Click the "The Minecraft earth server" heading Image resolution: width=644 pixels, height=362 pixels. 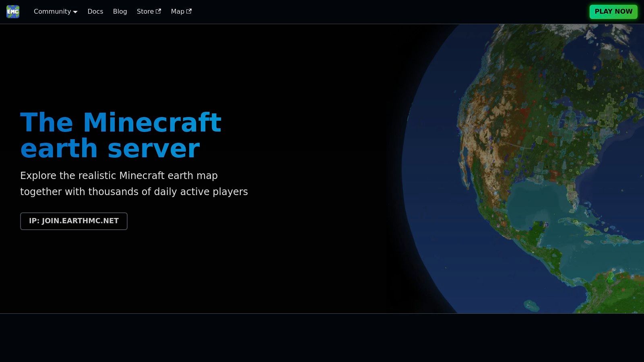[x=121, y=135]
